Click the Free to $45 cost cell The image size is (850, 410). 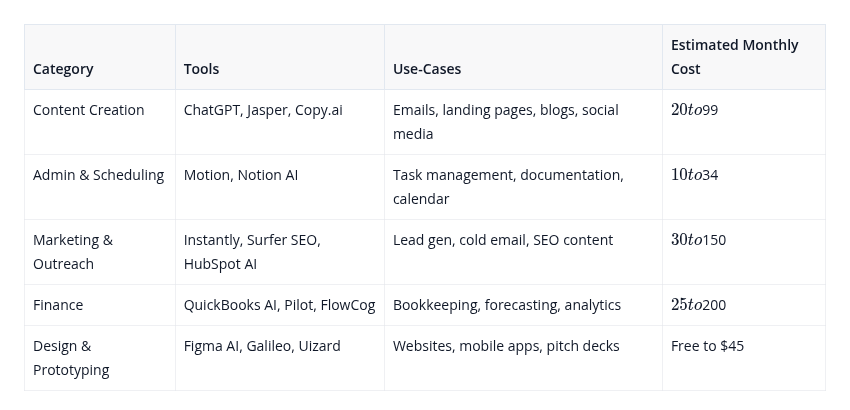[x=744, y=358]
